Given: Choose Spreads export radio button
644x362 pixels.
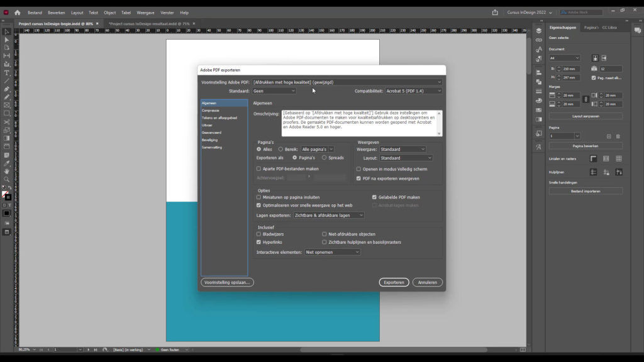Looking at the screenshot, I should tap(324, 158).
